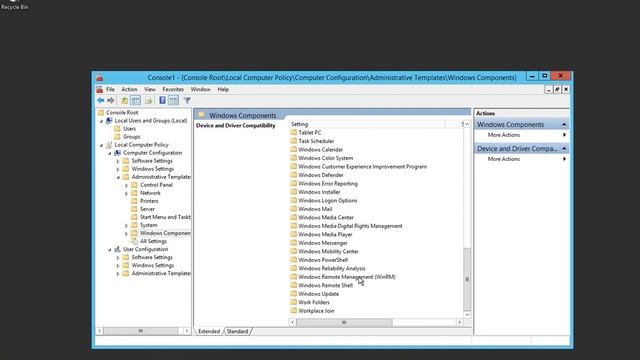This screenshot has height=360, width=640.
Task: Select the Users folder in tree
Action: tap(129, 129)
